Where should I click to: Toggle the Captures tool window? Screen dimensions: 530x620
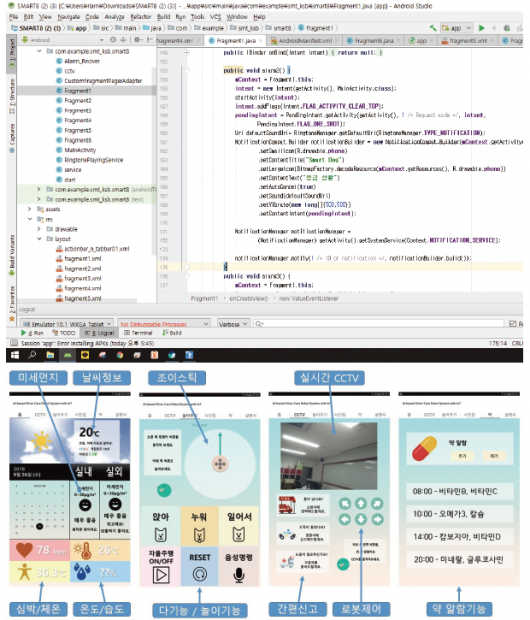click(12, 138)
